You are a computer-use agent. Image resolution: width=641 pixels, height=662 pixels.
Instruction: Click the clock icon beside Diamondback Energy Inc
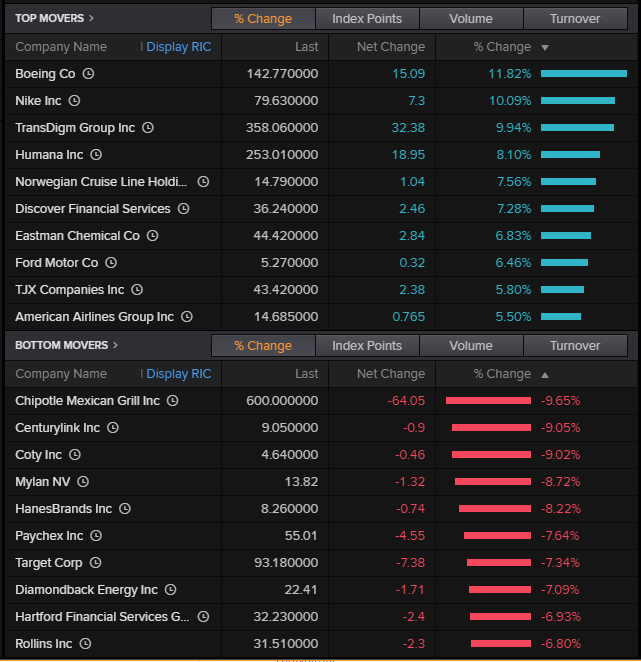pyautogui.click(x=171, y=590)
